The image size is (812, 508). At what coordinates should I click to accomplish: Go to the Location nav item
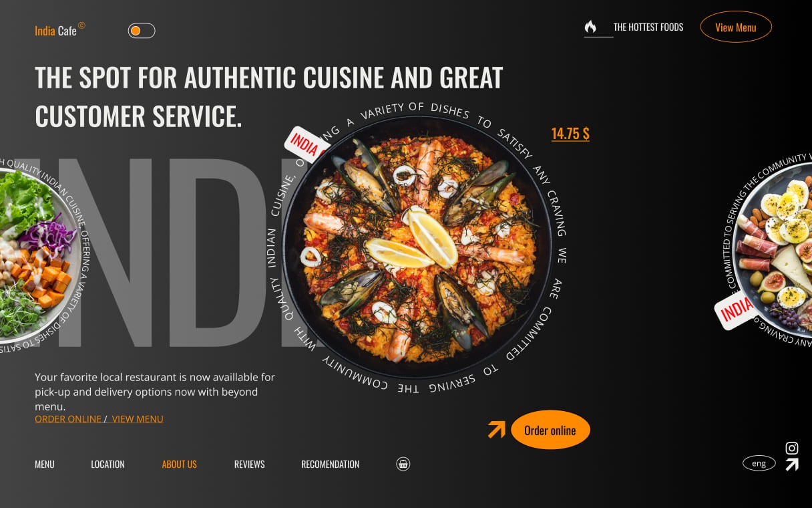[108, 464]
